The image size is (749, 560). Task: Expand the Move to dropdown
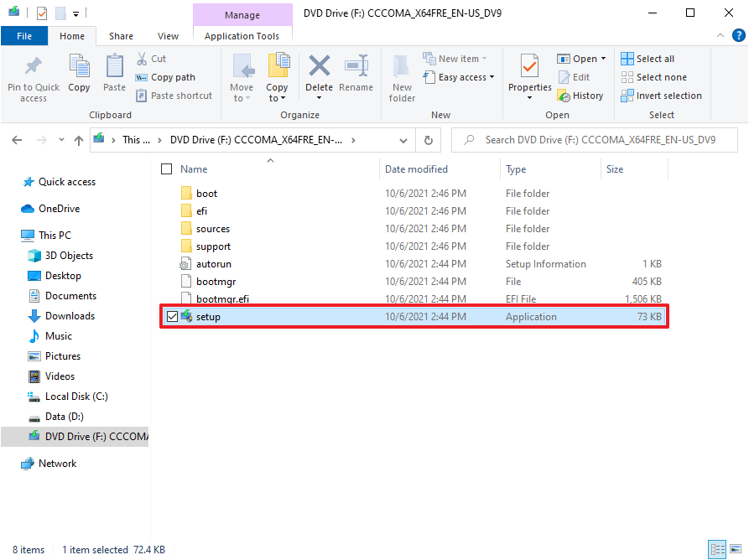(247, 98)
